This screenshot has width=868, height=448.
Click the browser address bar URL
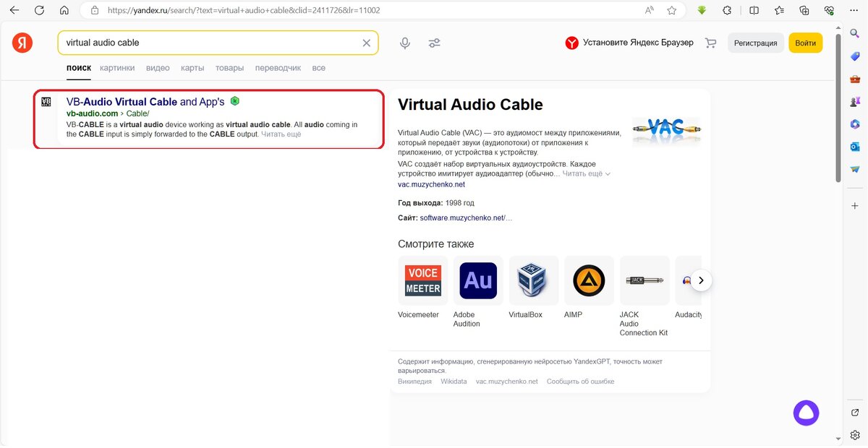(243, 11)
